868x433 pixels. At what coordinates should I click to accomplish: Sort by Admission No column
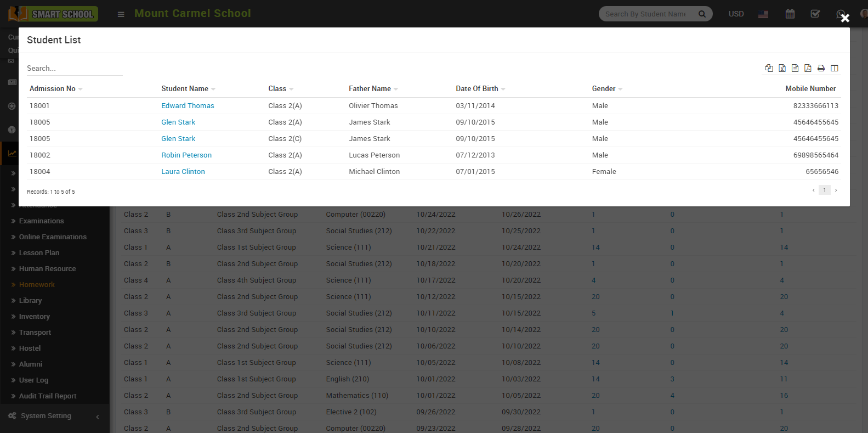53,88
